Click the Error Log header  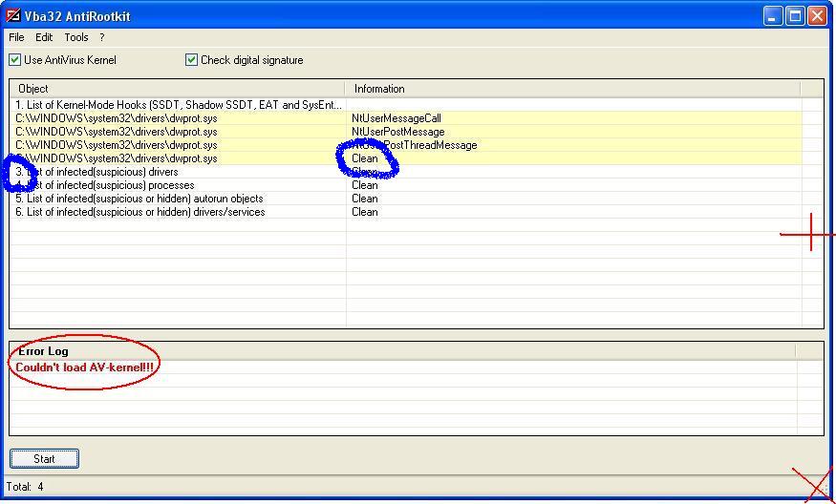(x=402, y=351)
